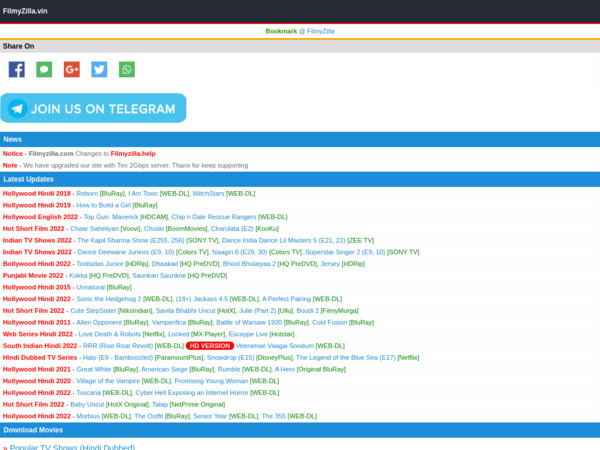
Task: Open Bhool Bhulaiyaa 2 link
Action: coord(249,264)
